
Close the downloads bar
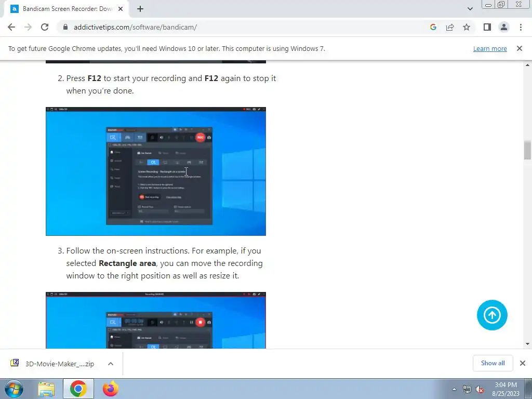[x=523, y=363]
